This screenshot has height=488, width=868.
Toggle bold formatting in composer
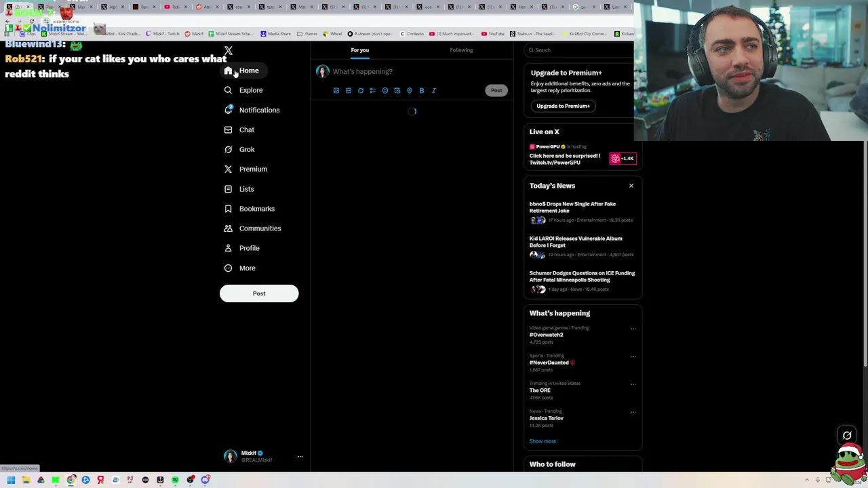(422, 90)
